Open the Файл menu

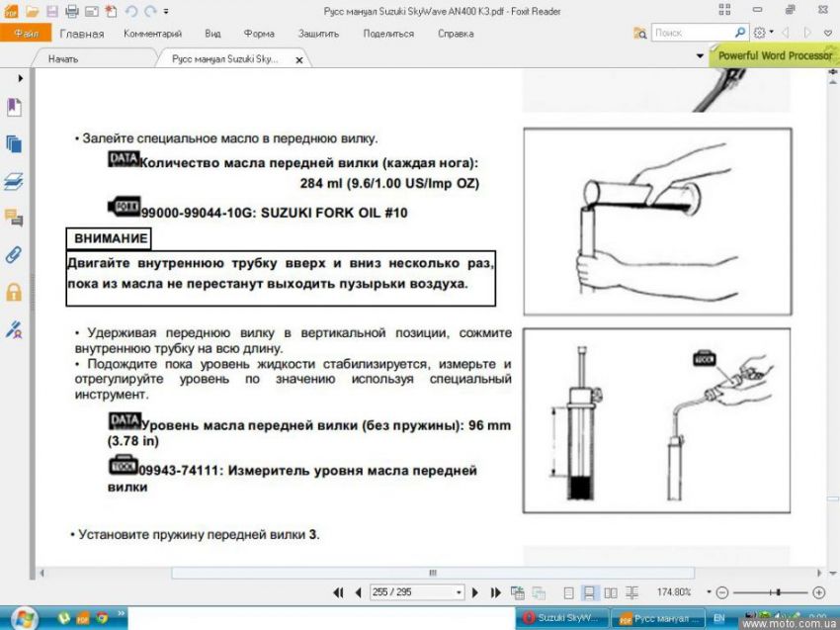pos(26,34)
